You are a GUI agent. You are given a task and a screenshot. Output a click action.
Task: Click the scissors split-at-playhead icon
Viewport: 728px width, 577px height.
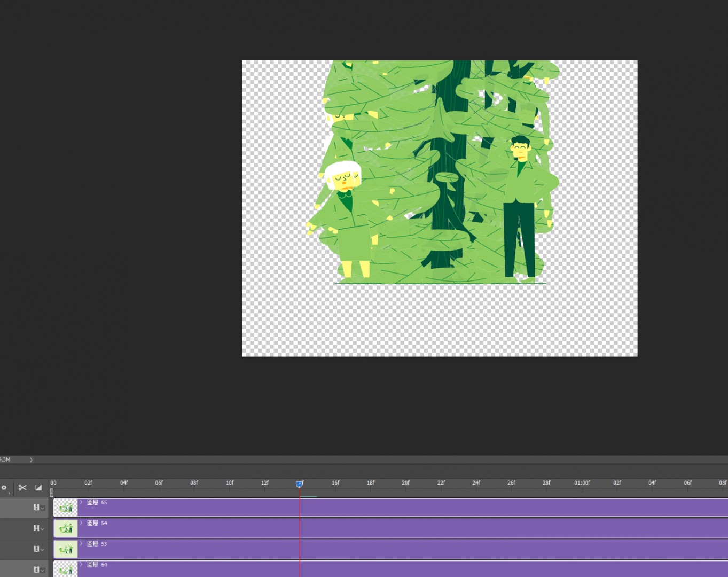(22, 488)
